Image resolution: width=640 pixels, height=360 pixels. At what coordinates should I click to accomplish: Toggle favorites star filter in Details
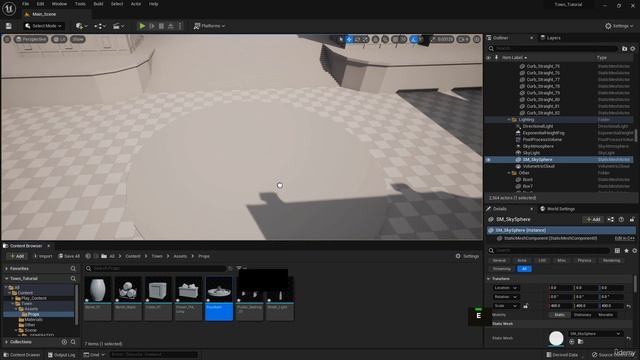click(x=626, y=251)
